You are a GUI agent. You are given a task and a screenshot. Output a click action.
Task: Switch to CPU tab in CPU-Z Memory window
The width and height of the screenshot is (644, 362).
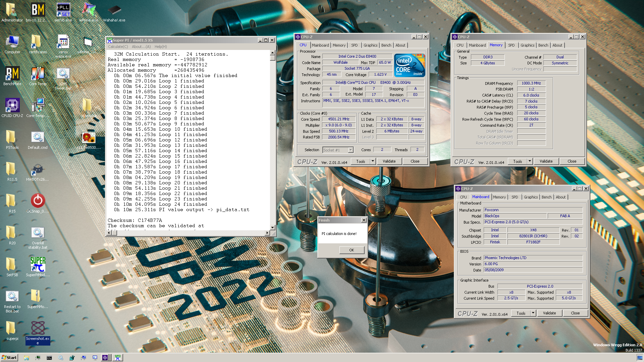tap(460, 45)
